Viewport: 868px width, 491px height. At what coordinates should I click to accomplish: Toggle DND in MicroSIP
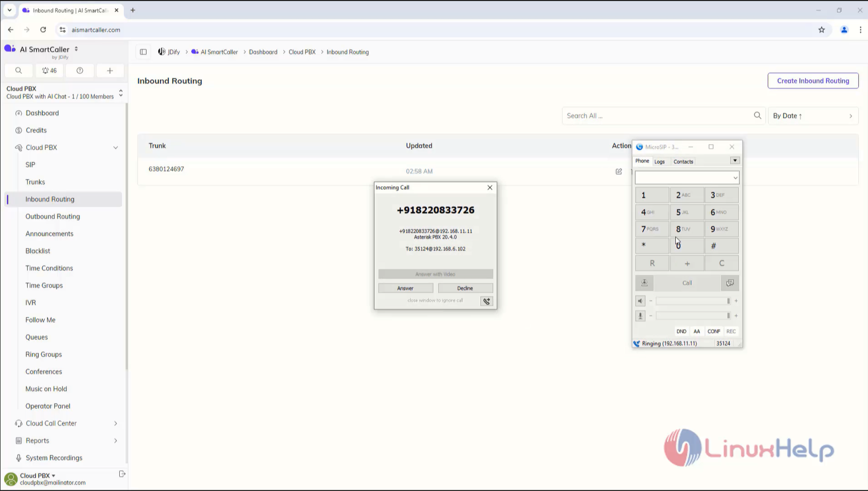click(x=681, y=331)
